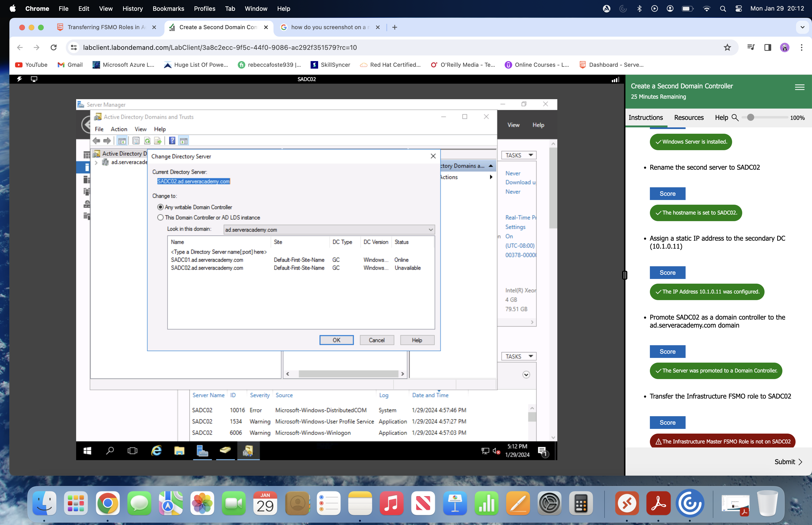Viewport: 812px width, 525px height.
Task: Click the blue Help icon in the toolbar
Action: click(172, 141)
